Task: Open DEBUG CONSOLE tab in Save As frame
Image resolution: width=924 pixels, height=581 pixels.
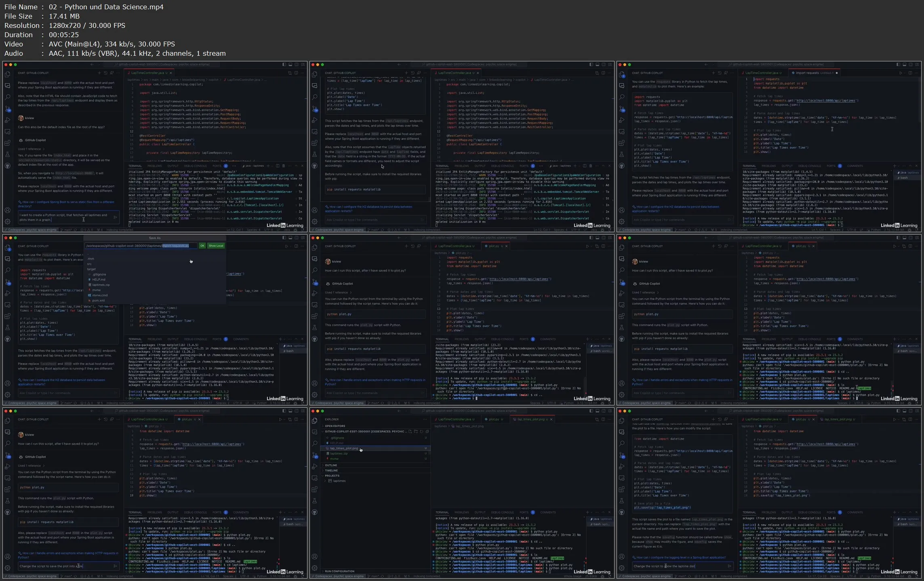Action: pos(195,339)
